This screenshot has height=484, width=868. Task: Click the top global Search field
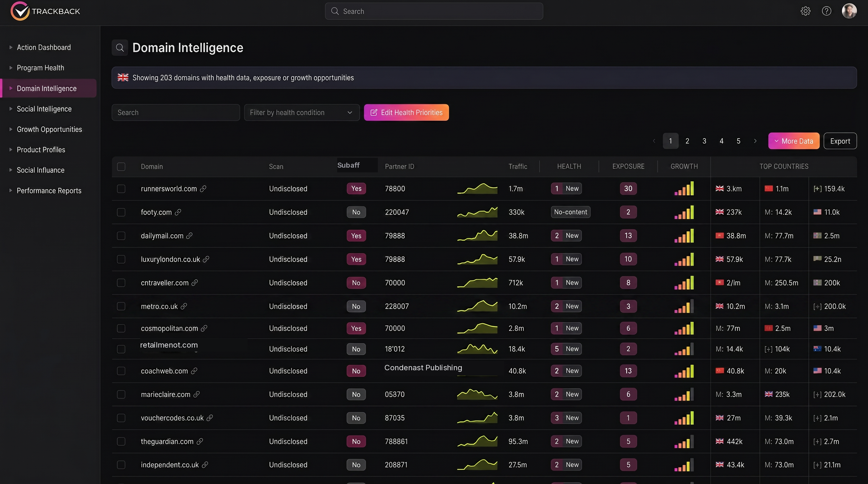[x=434, y=11]
